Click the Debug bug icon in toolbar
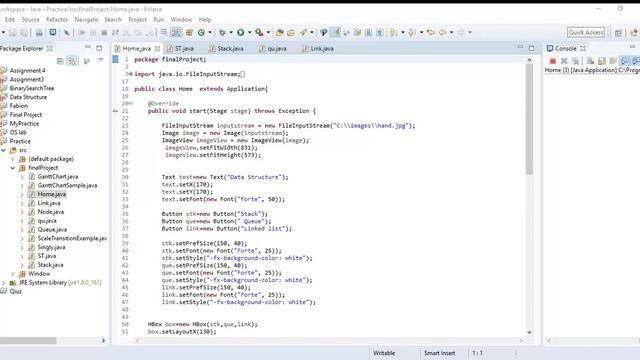The image size is (640, 360). [x=222, y=32]
